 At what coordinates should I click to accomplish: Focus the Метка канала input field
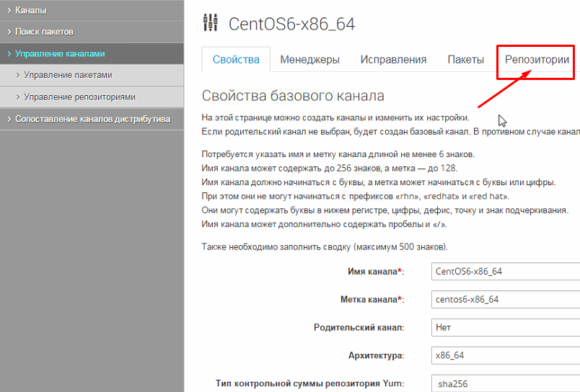tap(505, 299)
